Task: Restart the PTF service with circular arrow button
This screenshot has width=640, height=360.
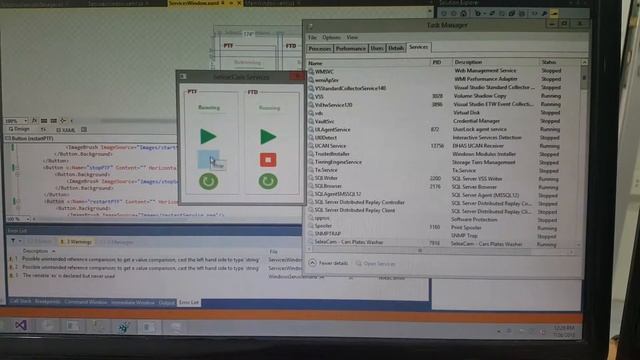Action: (x=208, y=181)
